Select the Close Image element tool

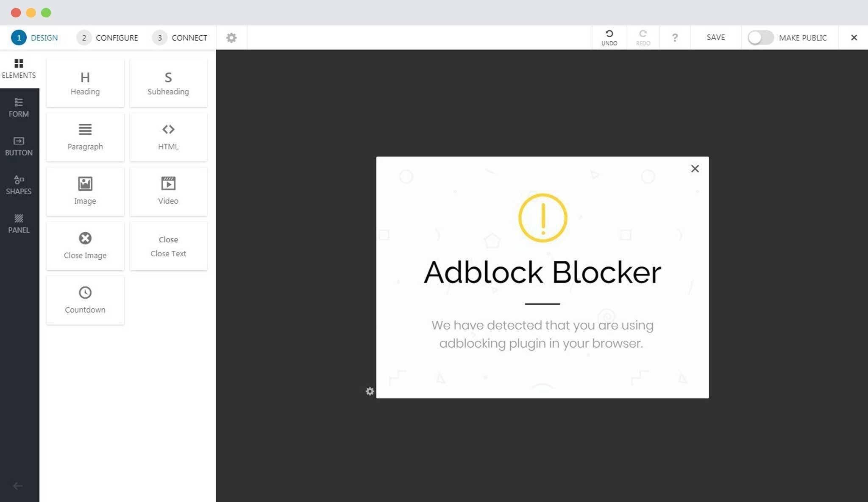tap(85, 245)
